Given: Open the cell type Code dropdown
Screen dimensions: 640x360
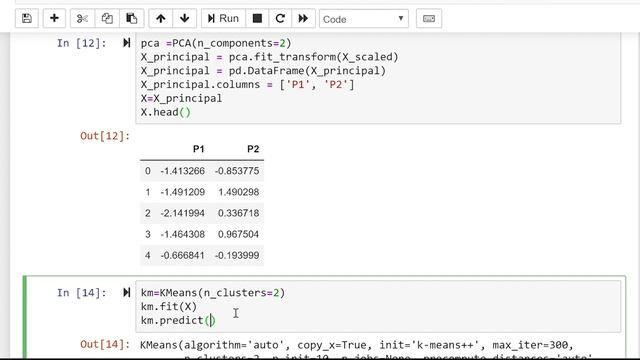Looking at the screenshot, I should click(364, 19).
